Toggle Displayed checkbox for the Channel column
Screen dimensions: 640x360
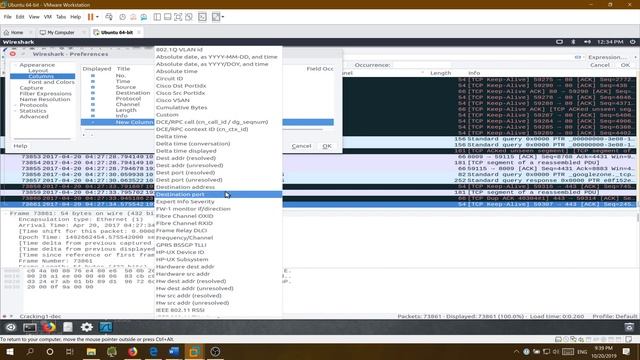point(93,104)
